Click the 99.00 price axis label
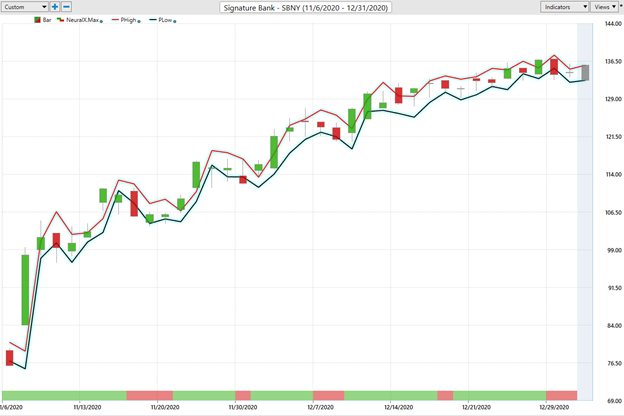624x416 pixels. point(613,250)
